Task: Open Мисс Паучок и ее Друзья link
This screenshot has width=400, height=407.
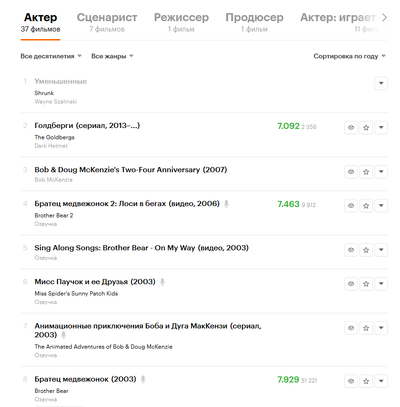Action: coord(95,282)
